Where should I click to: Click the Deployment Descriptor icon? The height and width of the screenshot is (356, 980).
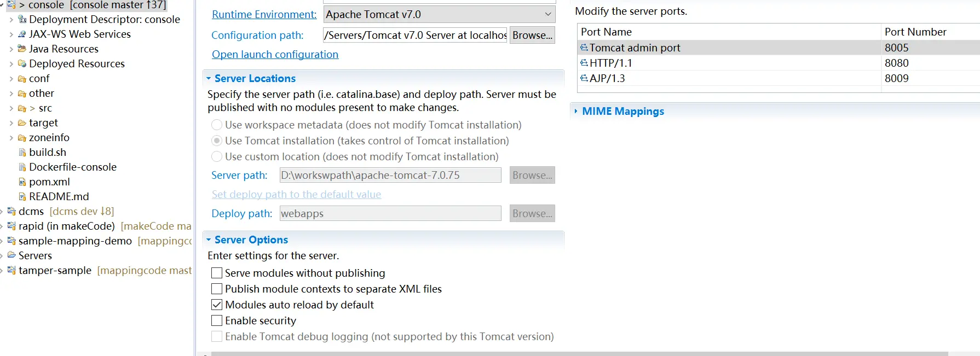pyautogui.click(x=22, y=19)
